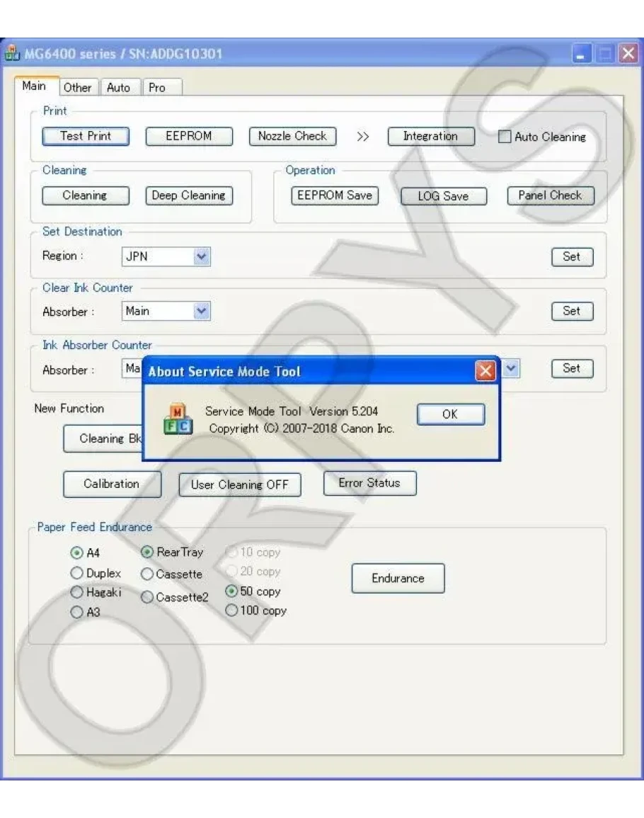Open the Pro tab

[x=156, y=88]
